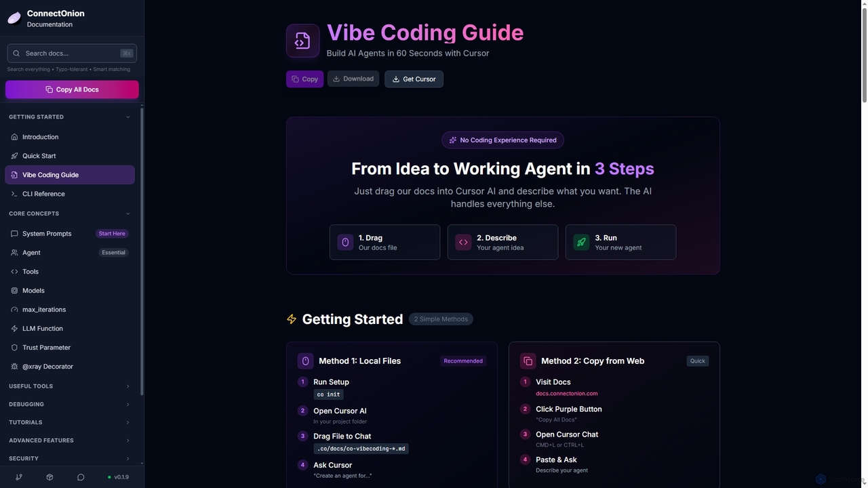Open @xray Decorator page
Screen dimensions: 868x488
click(x=69, y=367)
